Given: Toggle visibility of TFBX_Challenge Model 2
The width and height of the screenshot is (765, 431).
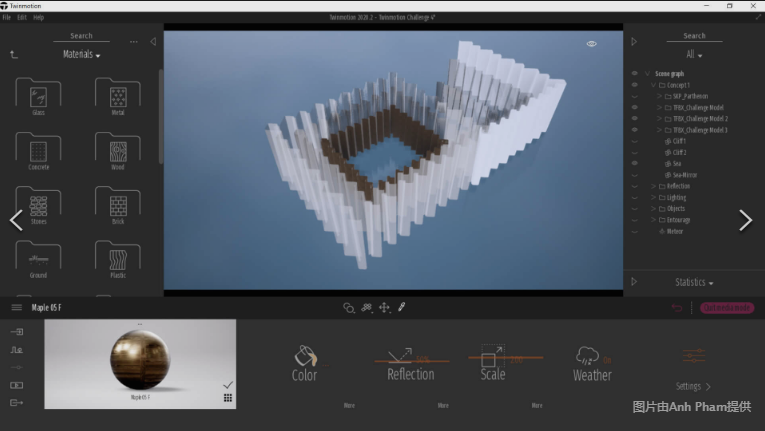Looking at the screenshot, I should [635, 119].
